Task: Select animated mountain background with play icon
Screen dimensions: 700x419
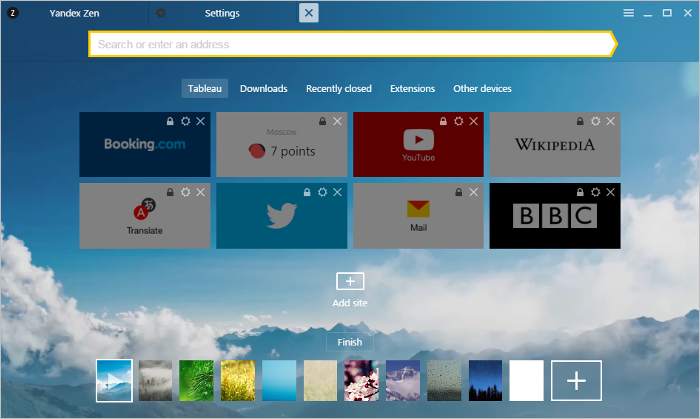Action: [x=114, y=381]
